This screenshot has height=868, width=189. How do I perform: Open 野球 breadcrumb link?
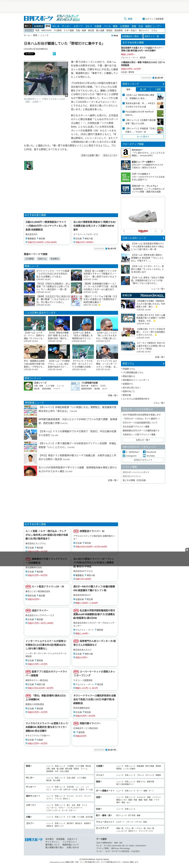[35, 35]
